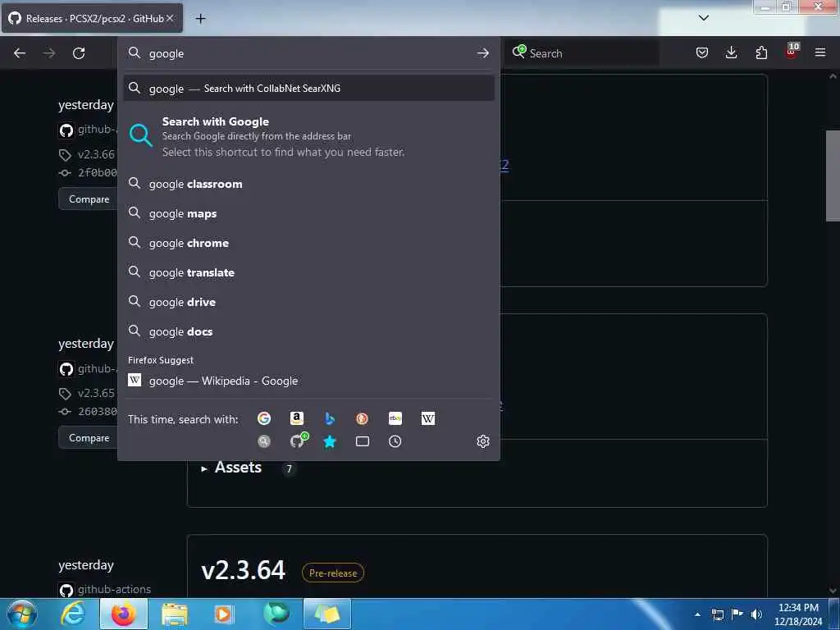Select the Releases · PCSX2/pcsx2 · GitHub tab
Image resolution: width=840 pixels, height=630 pixels.
pos(92,18)
